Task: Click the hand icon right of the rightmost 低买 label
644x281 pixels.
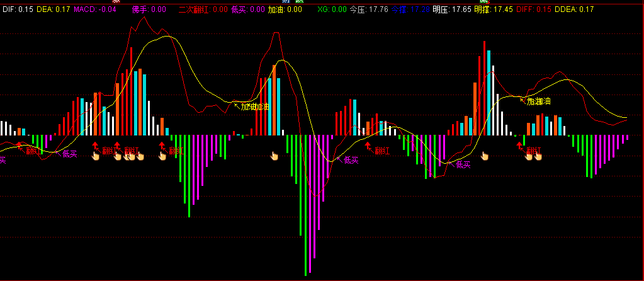Action: pos(485,156)
